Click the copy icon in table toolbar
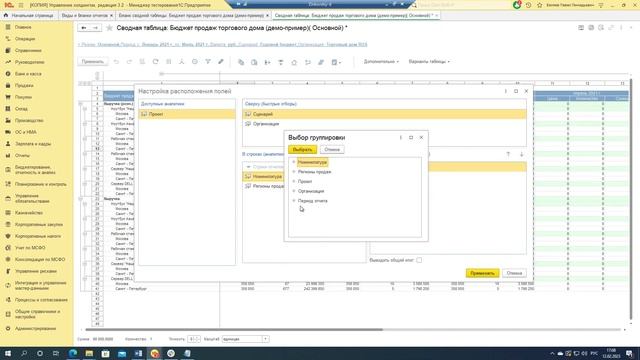640x360 pixels. click(241, 62)
